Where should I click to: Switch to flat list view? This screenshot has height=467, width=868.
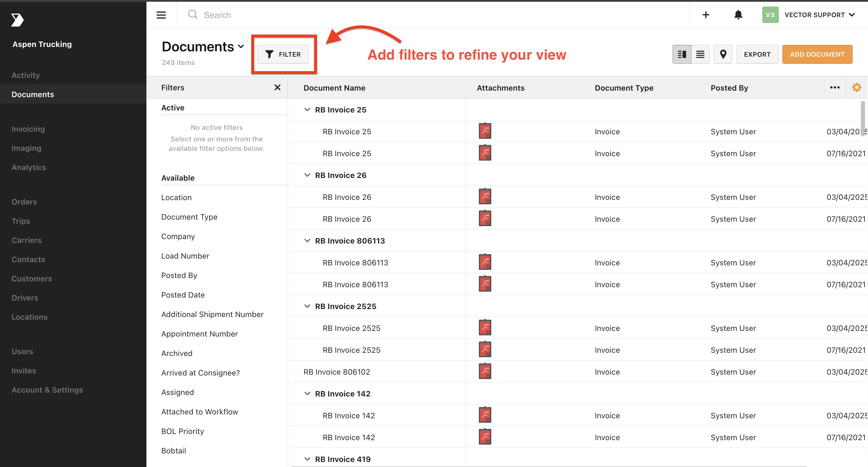click(700, 54)
